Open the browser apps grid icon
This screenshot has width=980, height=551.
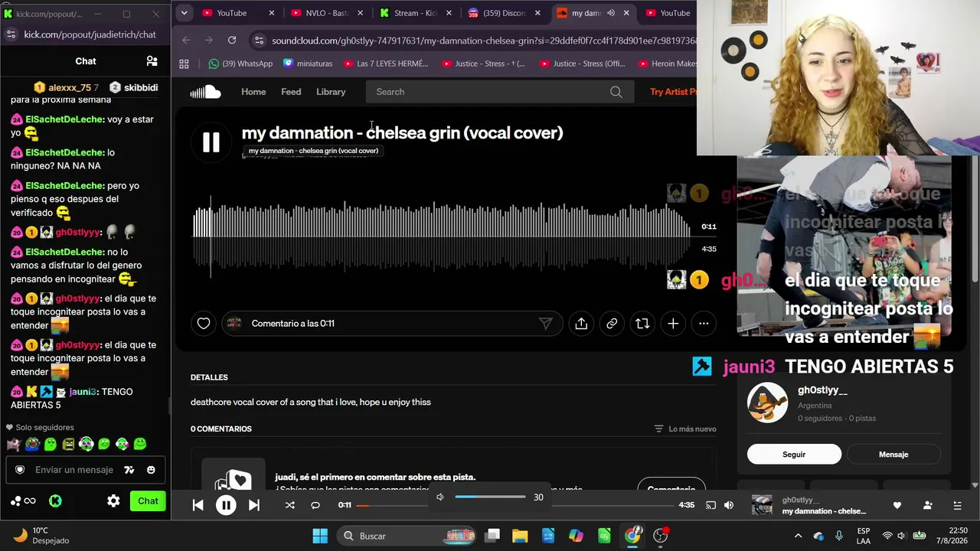point(184,64)
